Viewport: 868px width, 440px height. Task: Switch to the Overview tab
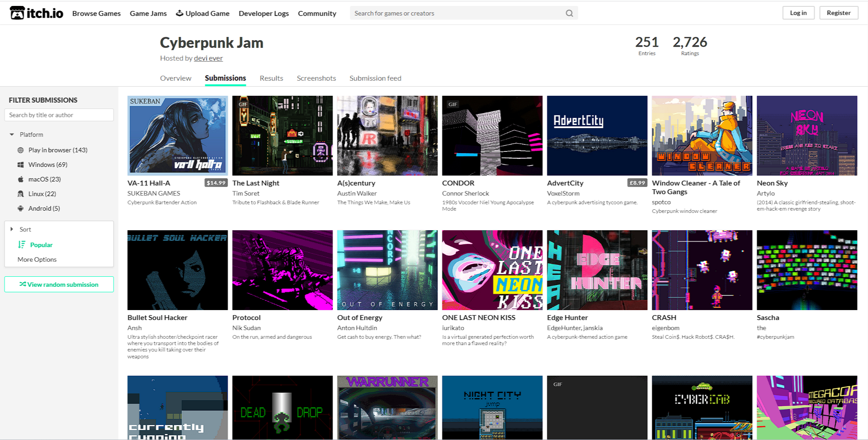pos(176,78)
